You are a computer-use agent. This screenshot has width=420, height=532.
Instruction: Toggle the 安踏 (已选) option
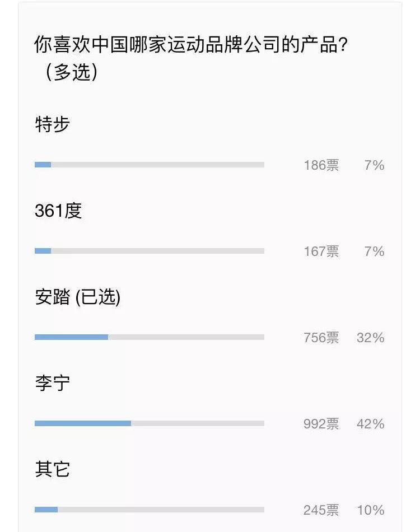[x=78, y=297]
